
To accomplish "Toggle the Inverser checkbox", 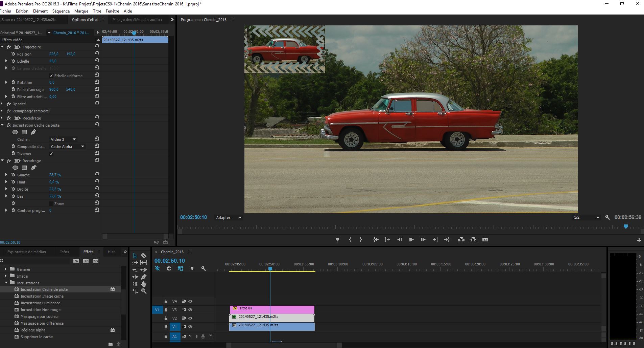I will (51, 154).
